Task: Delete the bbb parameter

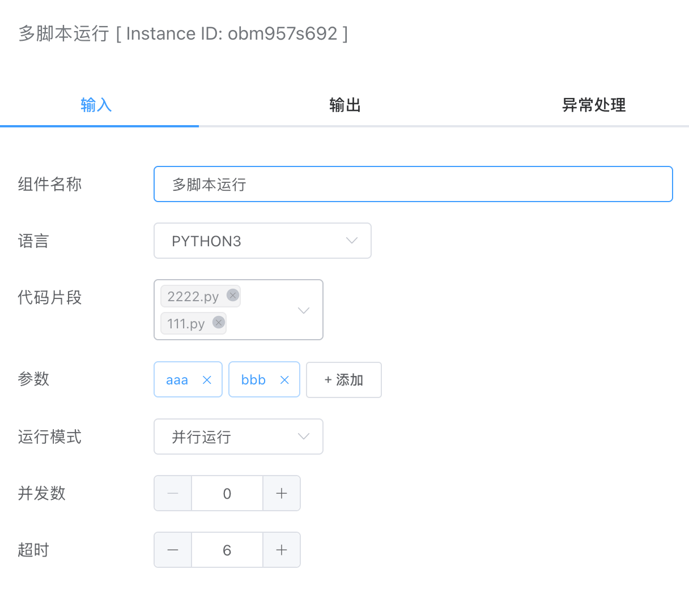Action: pos(284,379)
